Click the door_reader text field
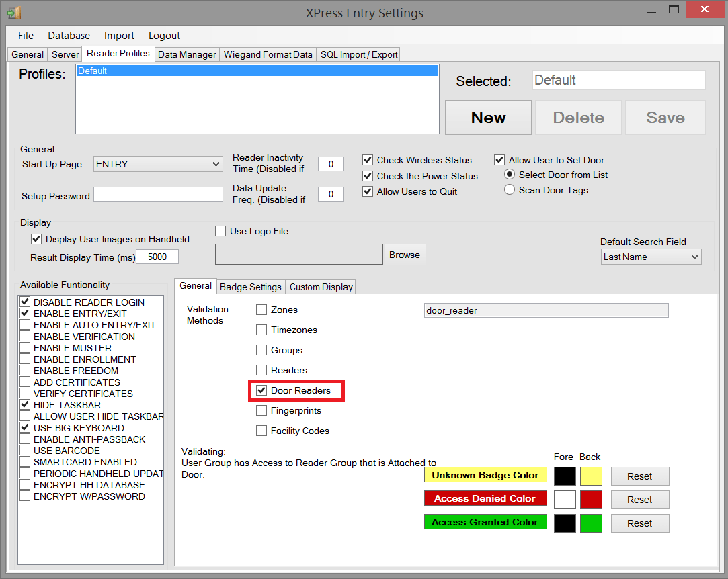Viewport: 728px width, 579px height. (x=546, y=310)
